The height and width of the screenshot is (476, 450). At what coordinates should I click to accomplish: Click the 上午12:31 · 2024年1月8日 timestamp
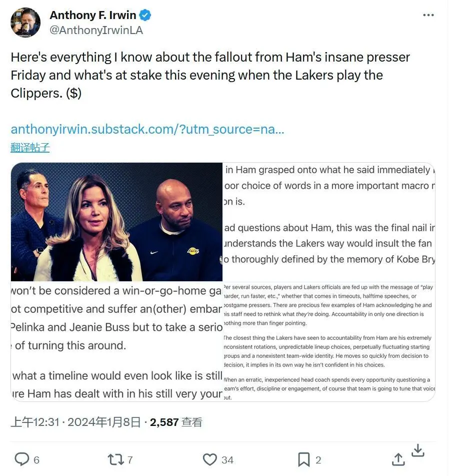tap(76, 422)
